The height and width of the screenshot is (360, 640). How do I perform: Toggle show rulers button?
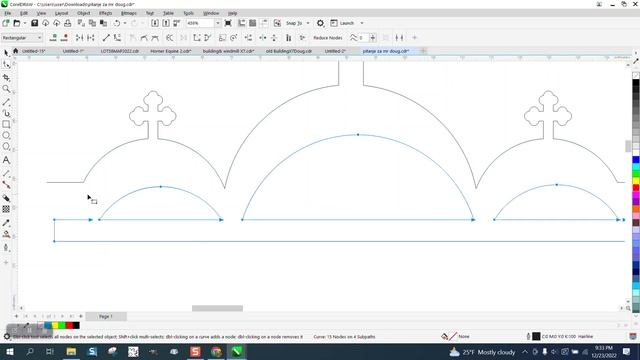click(242, 23)
